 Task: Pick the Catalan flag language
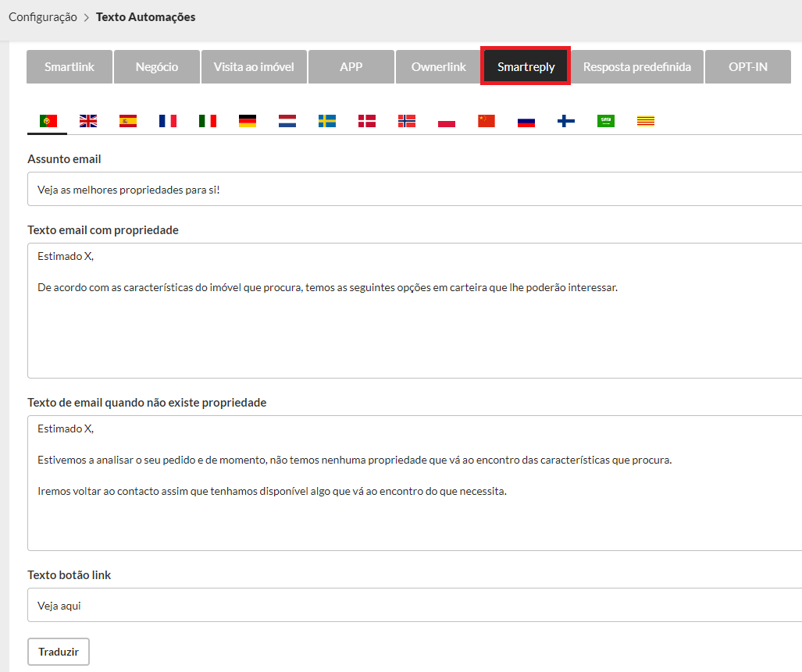[x=646, y=121]
